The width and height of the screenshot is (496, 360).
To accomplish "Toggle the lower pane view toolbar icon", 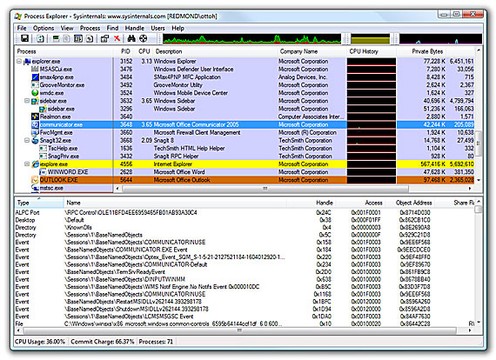I will pos(78,39).
